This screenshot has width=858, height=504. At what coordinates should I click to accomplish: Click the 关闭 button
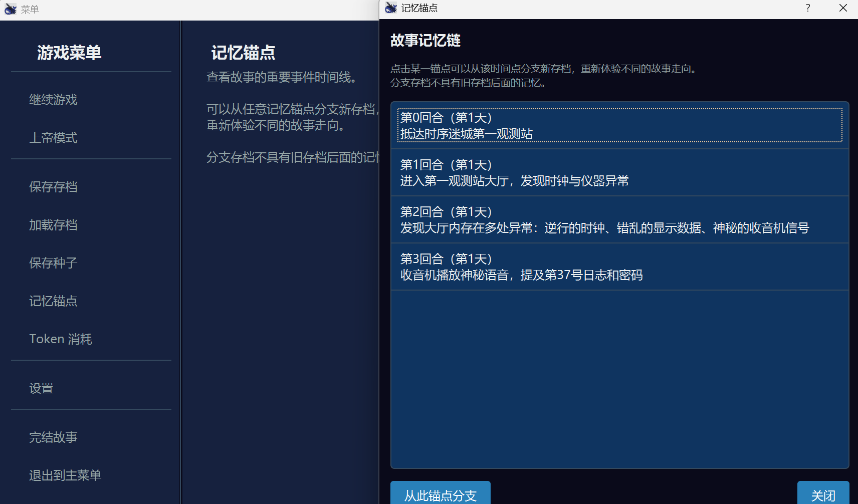(823, 494)
